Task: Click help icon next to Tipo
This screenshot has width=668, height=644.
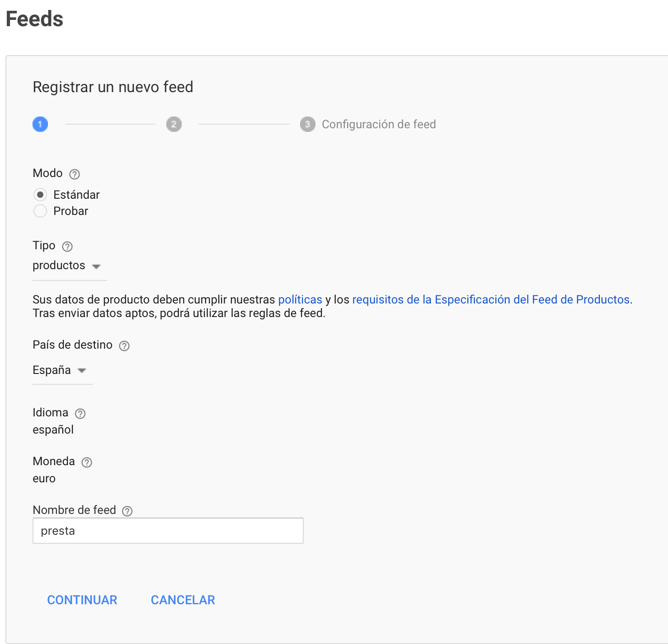Action: click(67, 247)
